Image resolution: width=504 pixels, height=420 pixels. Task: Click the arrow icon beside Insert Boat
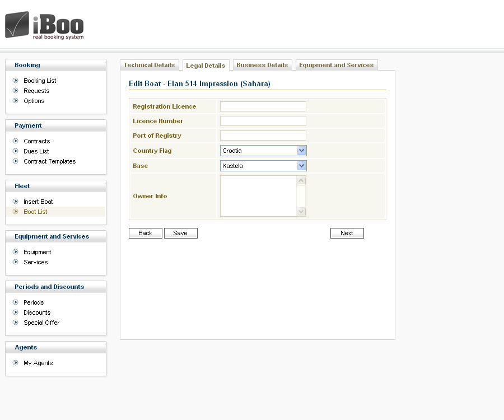coord(16,202)
